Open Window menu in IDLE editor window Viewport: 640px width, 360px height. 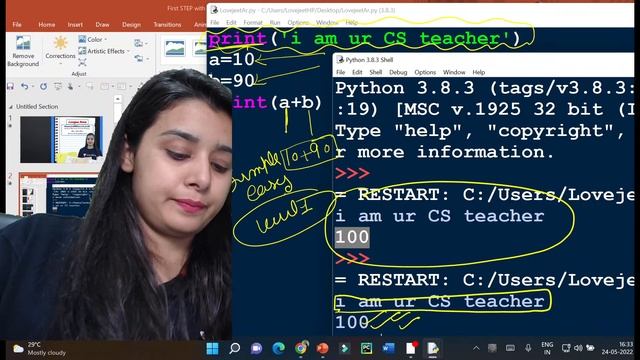pyautogui.click(x=327, y=22)
